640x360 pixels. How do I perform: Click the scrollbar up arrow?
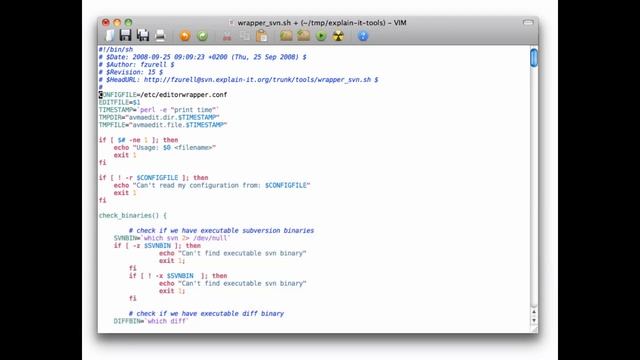coord(533,312)
